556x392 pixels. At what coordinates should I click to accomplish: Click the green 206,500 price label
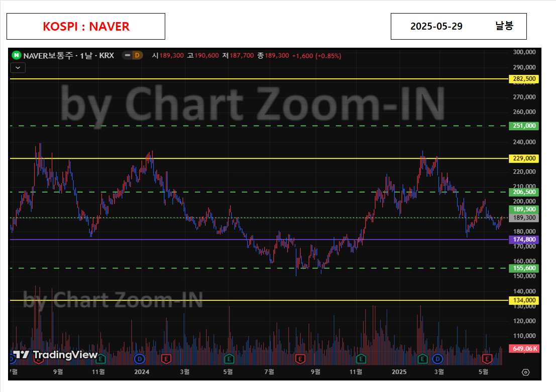click(x=524, y=192)
